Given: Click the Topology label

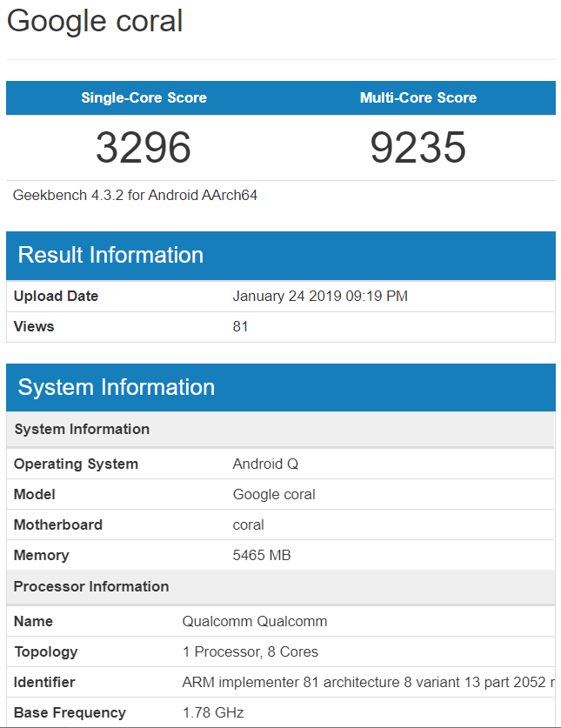Looking at the screenshot, I should point(45,651).
